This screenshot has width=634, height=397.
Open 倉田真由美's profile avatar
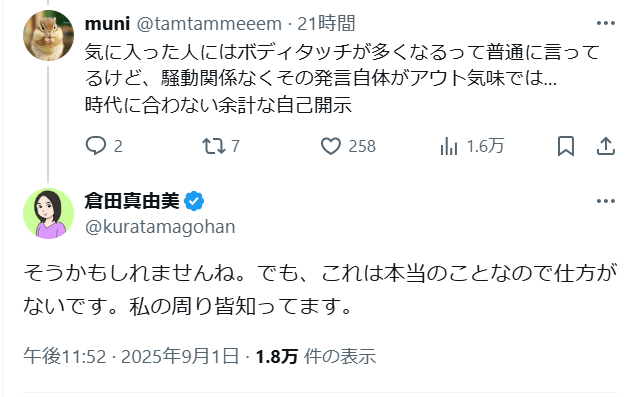[49, 213]
